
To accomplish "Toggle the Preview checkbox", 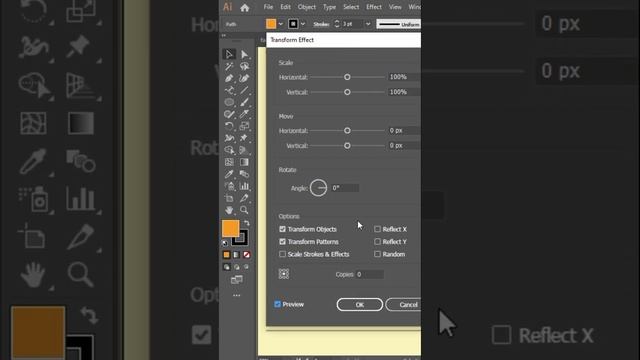I will pyautogui.click(x=278, y=304).
